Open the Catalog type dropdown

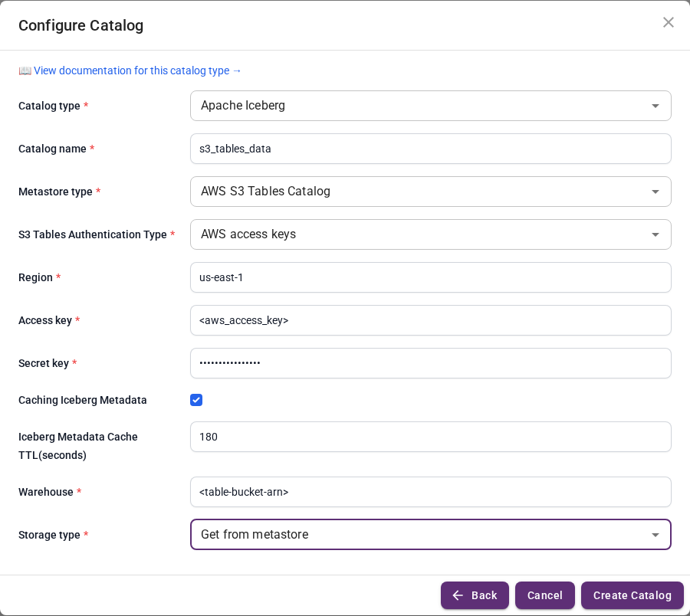pos(430,106)
